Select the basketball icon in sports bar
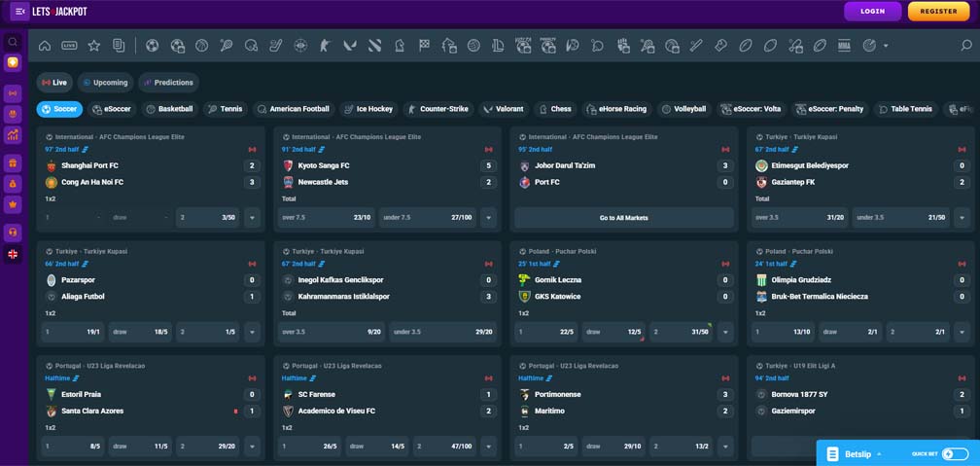980x466 pixels. point(201,46)
